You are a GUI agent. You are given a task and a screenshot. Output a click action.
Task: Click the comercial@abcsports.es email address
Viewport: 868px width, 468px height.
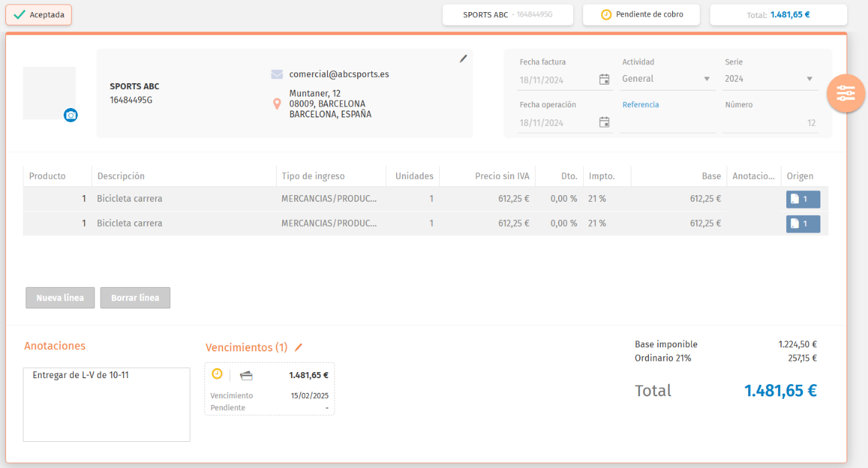(339, 74)
